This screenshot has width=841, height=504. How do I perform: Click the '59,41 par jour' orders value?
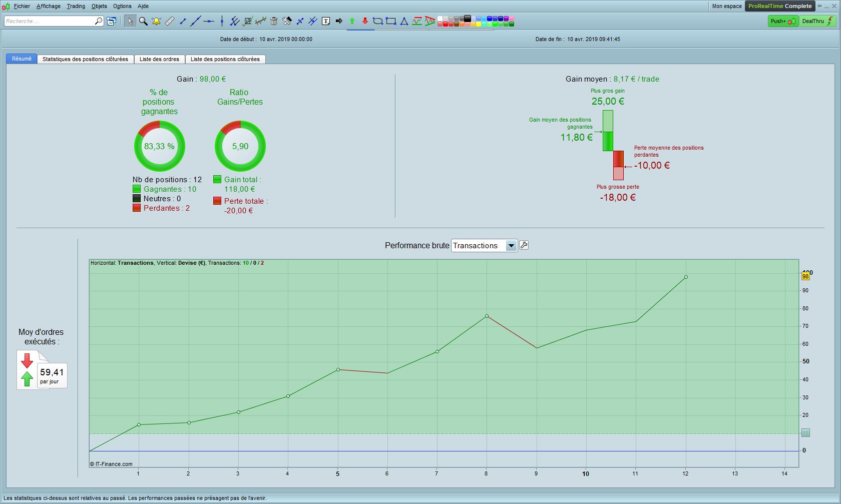(x=52, y=375)
